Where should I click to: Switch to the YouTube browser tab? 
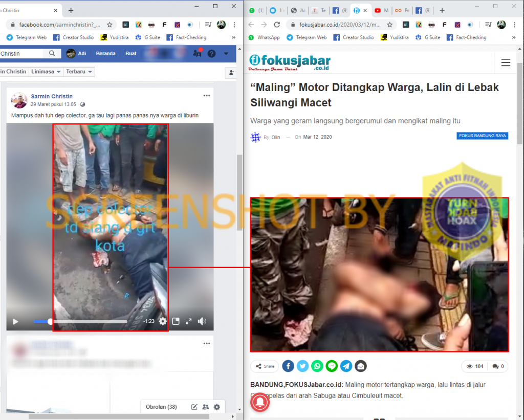(381, 10)
